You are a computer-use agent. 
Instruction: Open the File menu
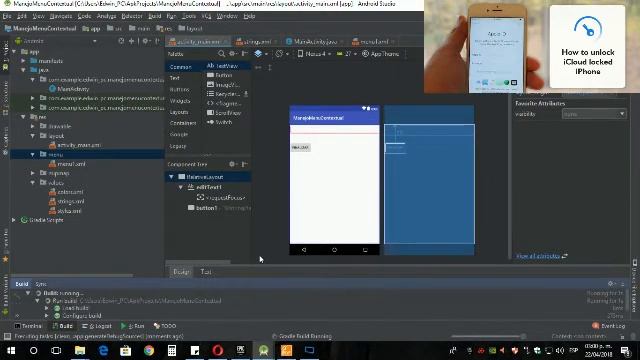tap(7, 16)
